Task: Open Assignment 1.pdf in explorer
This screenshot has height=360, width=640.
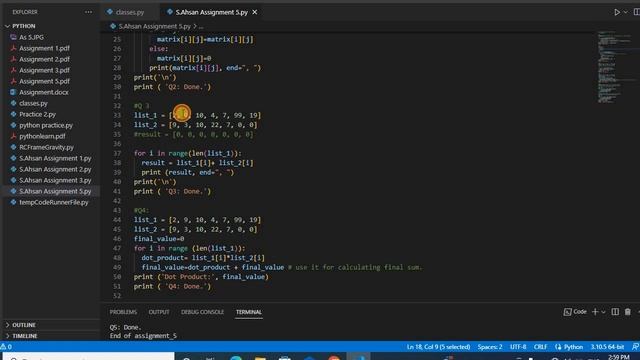Action: click(44, 48)
